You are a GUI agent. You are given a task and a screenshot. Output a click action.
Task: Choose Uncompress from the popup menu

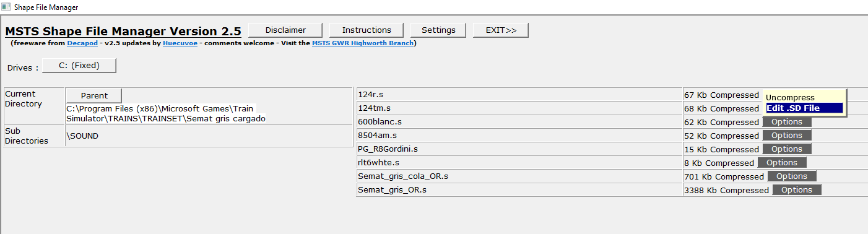click(x=790, y=98)
